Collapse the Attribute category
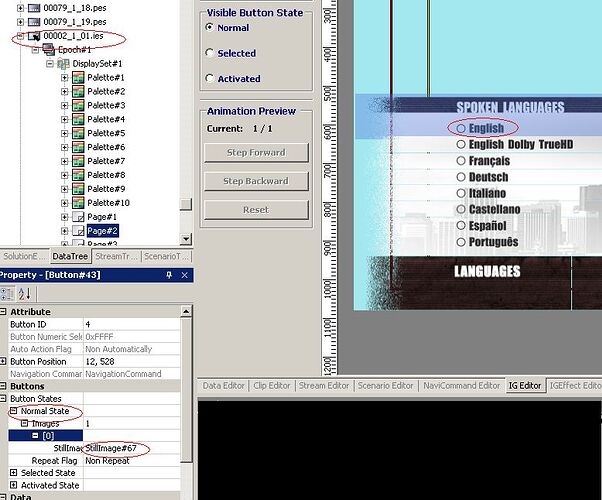This screenshot has height=500, width=602. pyautogui.click(x=3, y=311)
